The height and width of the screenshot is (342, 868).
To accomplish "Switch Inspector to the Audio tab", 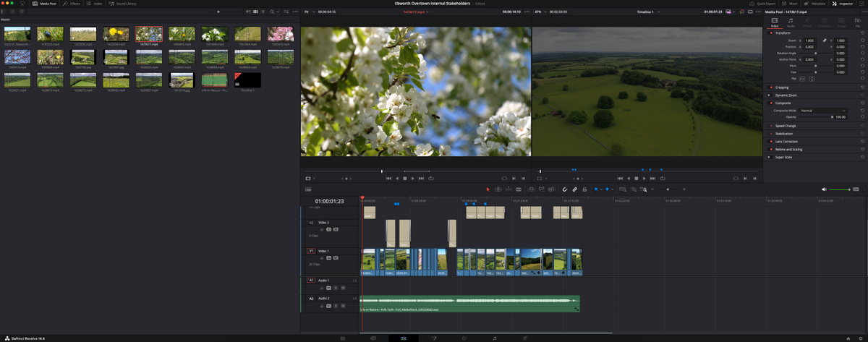I will (x=791, y=22).
